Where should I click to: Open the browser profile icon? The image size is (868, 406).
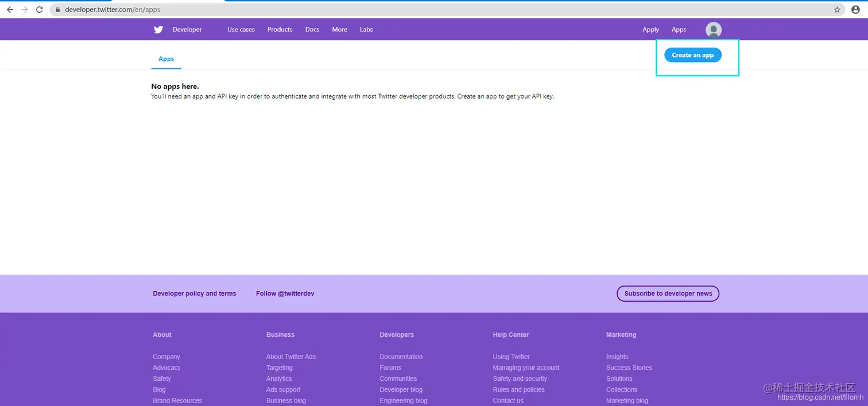(x=855, y=10)
